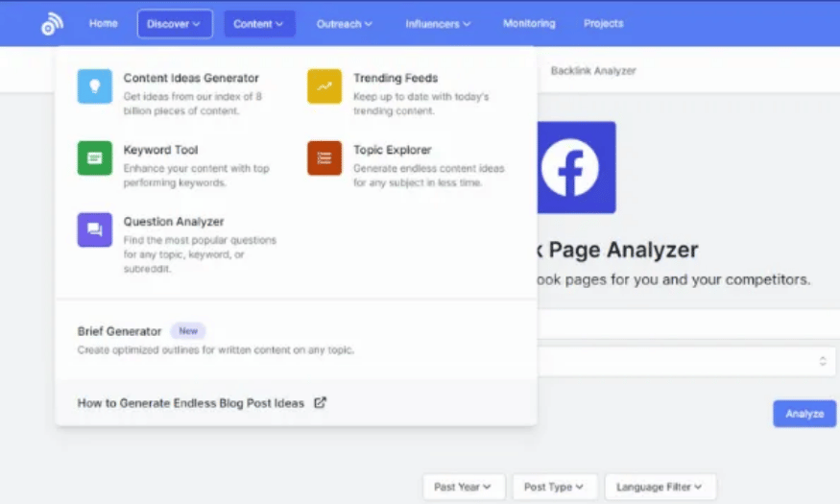Click the page URL input field

[688, 324]
